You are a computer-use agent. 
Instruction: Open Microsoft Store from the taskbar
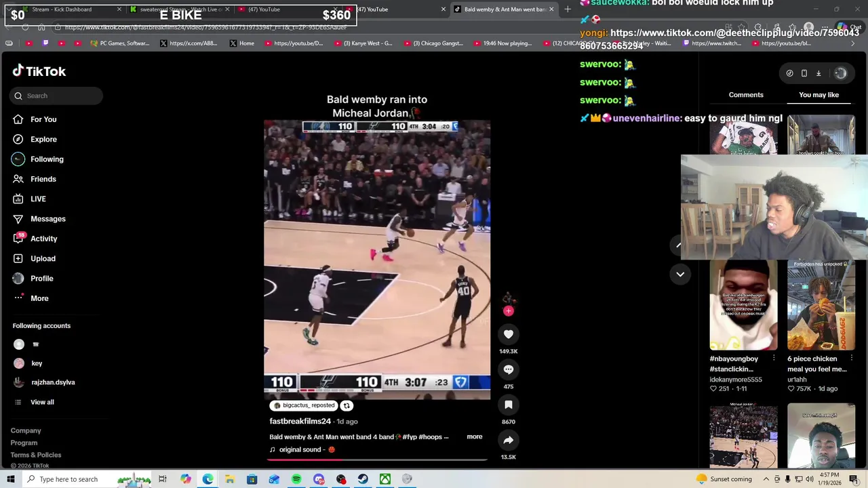click(x=252, y=479)
